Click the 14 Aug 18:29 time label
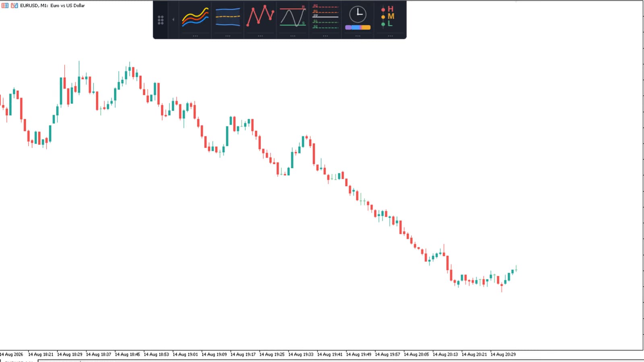The width and height of the screenshot is (644, 362). [70, 354]
